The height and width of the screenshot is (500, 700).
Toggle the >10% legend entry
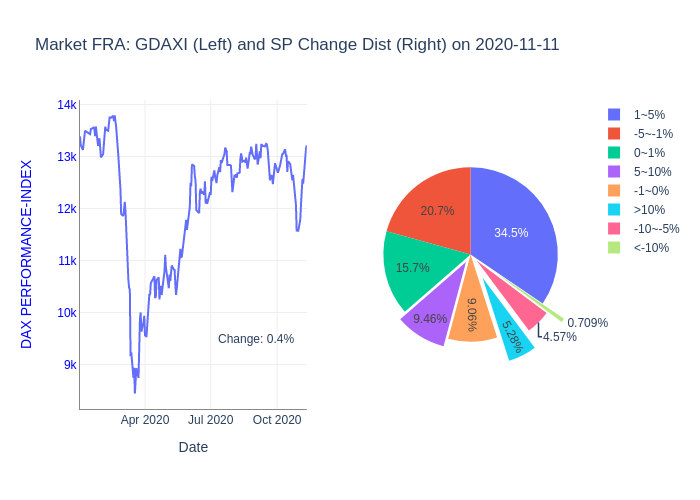tap(649, 210)
